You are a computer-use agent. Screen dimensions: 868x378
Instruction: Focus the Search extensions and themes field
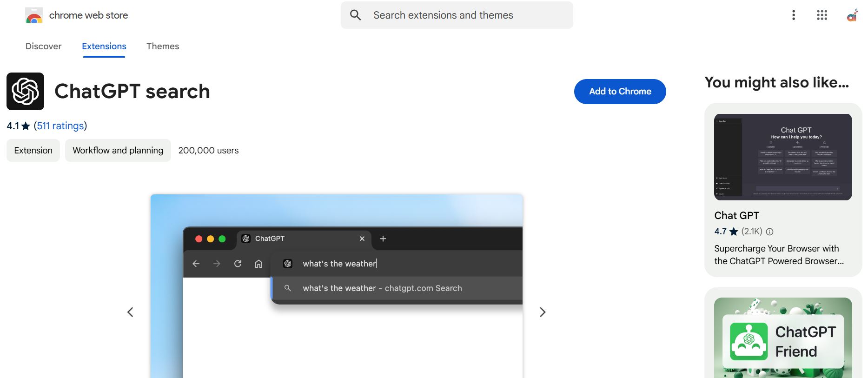coord(457,15)
